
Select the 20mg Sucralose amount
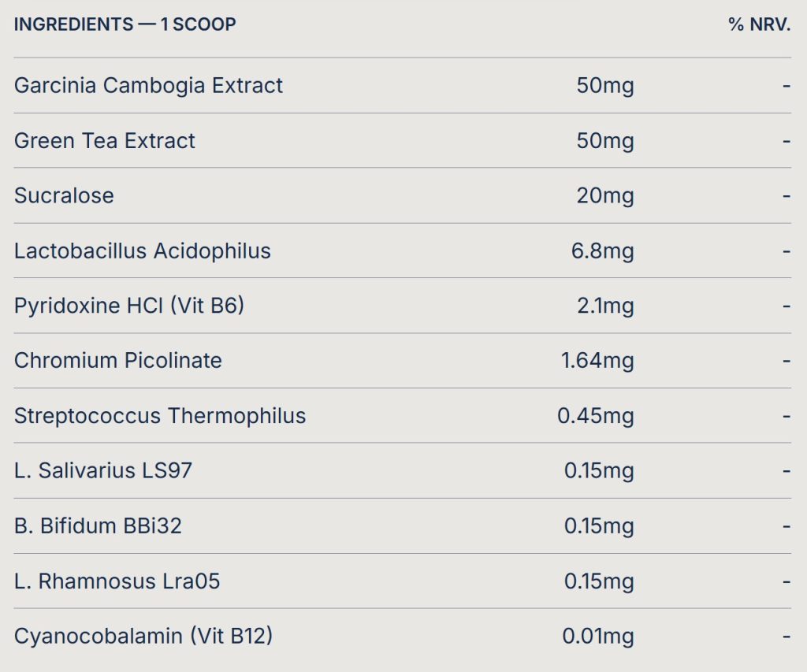pos(605,195)
